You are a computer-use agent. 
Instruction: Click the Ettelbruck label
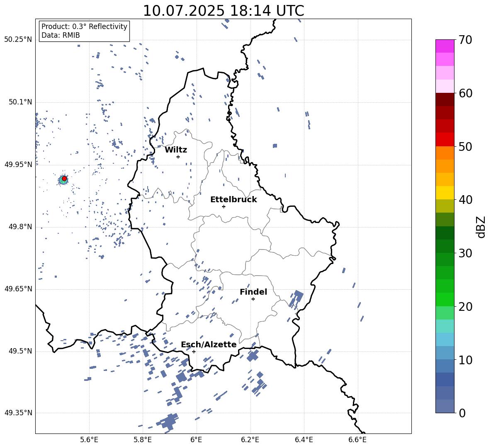233,200
